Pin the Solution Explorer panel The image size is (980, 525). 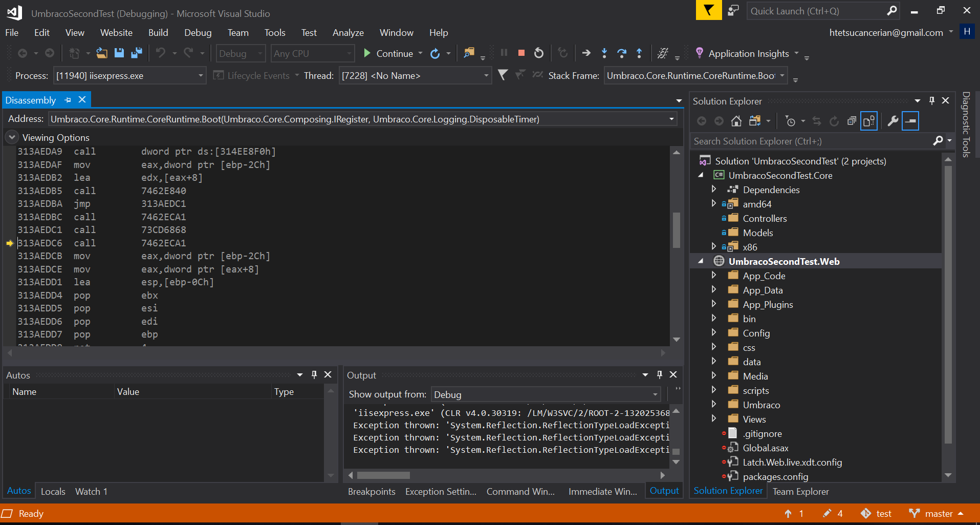click(x=932, y=101)
